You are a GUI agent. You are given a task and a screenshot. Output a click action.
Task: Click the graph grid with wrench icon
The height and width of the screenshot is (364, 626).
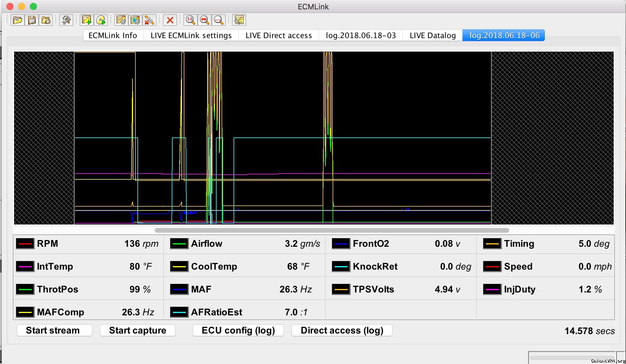[x=239, y=20]
